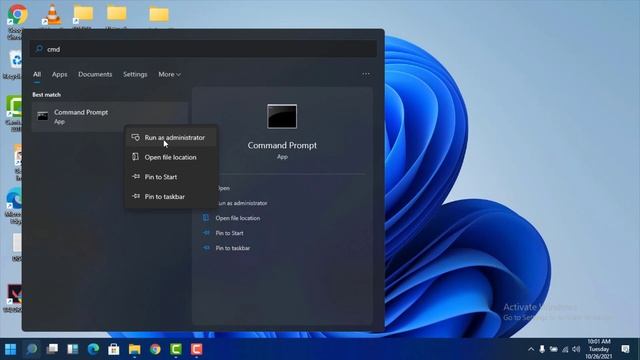Select the VLC media player desktop icon

pos(52,15)
